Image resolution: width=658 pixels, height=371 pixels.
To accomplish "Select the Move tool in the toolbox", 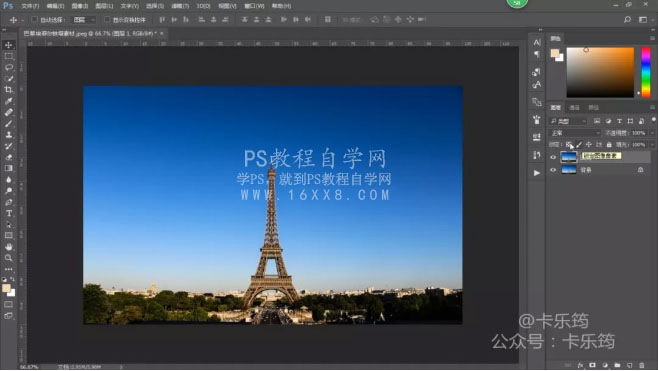I will tap(8, 45).
